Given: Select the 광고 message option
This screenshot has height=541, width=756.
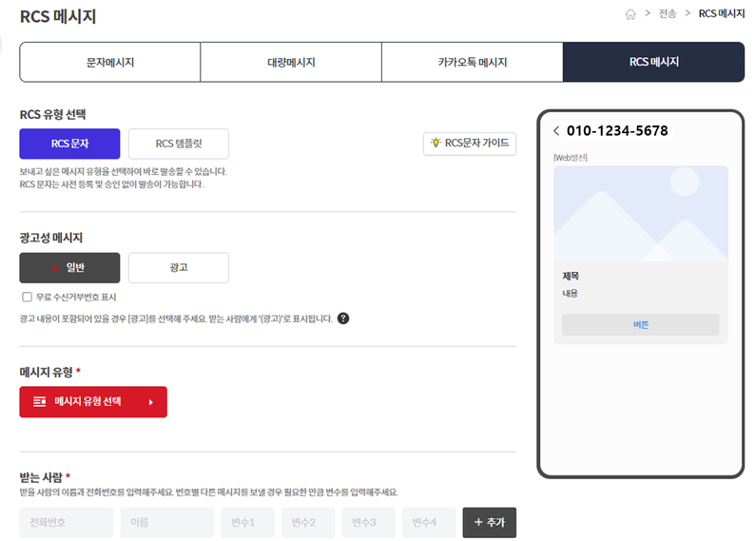Looking at the screenshot, I should 179,267.
